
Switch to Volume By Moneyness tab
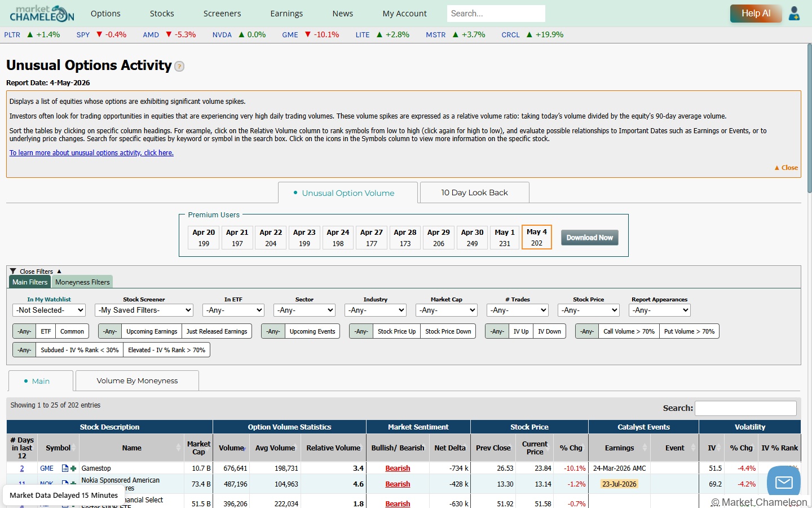[137, 381]
